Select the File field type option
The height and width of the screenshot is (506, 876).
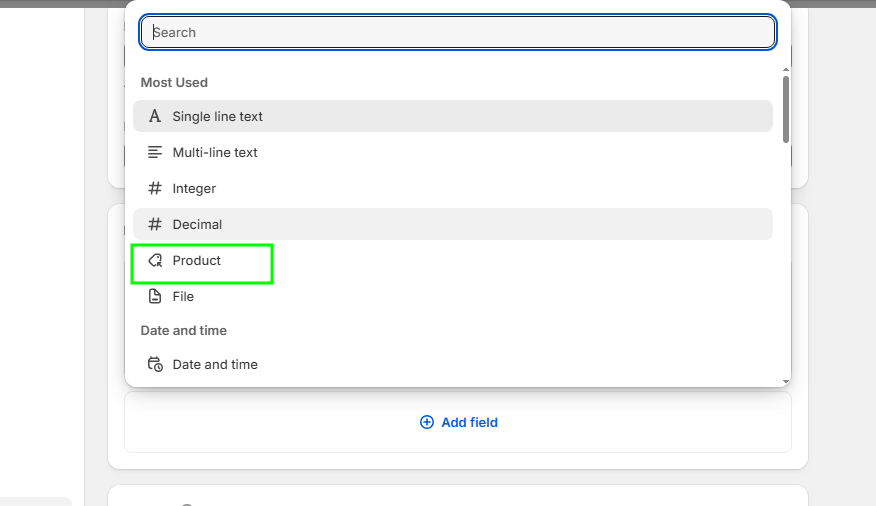[x=183, y=296]
